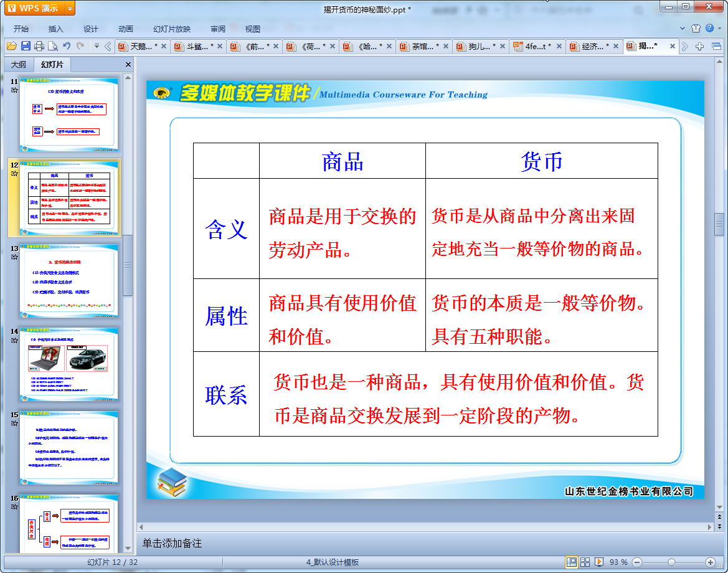The height and width of the screenshot is (573, 728).
Task: Select slide 11 thumbnail
Action: (x=69, y=115)
